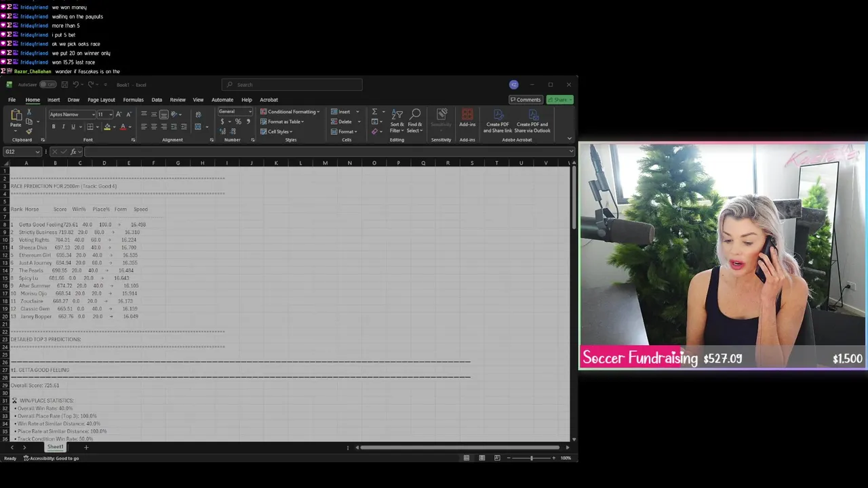Increase font size with larger A icon

119,115
